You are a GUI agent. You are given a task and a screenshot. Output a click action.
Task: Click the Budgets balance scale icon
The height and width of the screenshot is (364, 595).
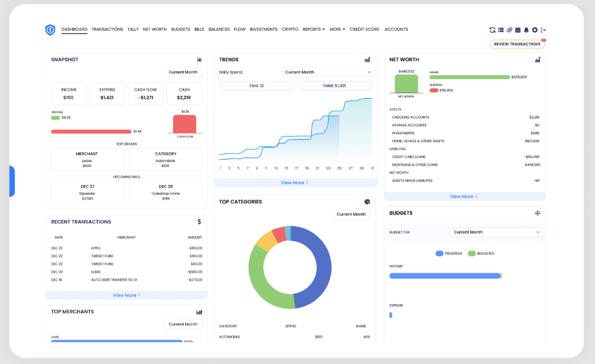click(x=537, y=213)
